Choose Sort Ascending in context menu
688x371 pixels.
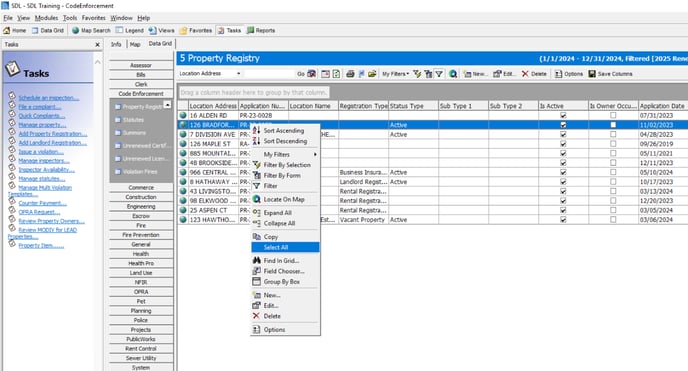[x=285, y=131]
